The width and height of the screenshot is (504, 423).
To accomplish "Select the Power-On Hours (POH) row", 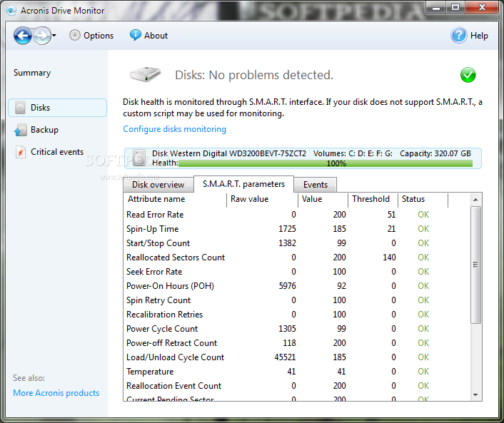I will click(x=297, y=286).
